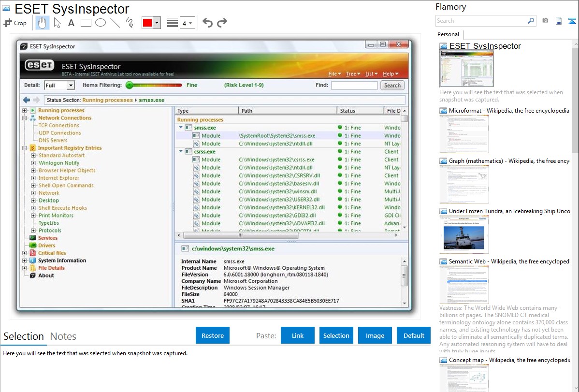Open the color picker dropdown arrow
The height and width of the screenshot is (392, 579).
pos(157,23)
